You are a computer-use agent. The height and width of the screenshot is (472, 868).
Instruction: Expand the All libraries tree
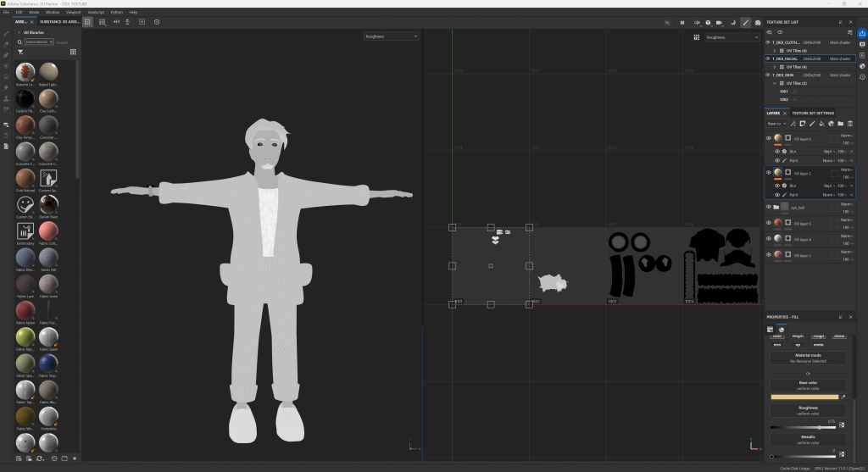pos(19,32)
